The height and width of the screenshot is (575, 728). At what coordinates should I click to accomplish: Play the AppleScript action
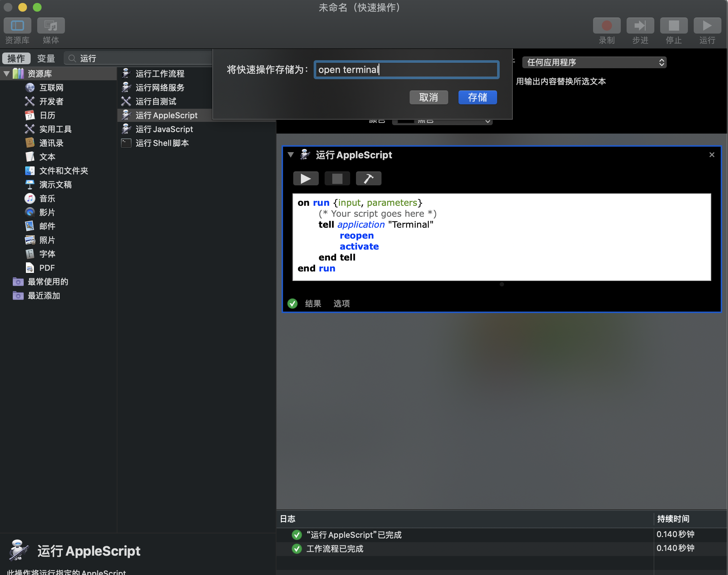306,178
